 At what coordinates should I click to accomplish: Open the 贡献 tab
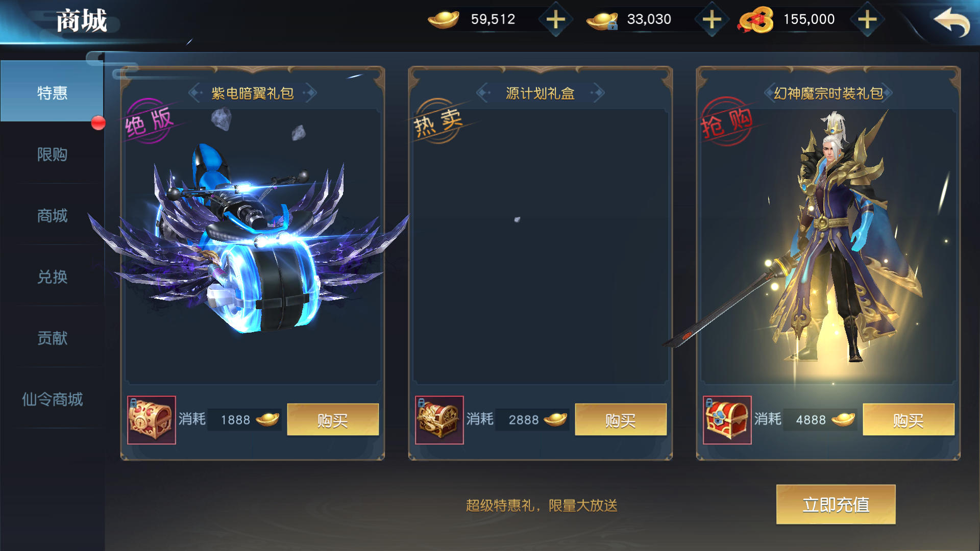tap(52, 338)
